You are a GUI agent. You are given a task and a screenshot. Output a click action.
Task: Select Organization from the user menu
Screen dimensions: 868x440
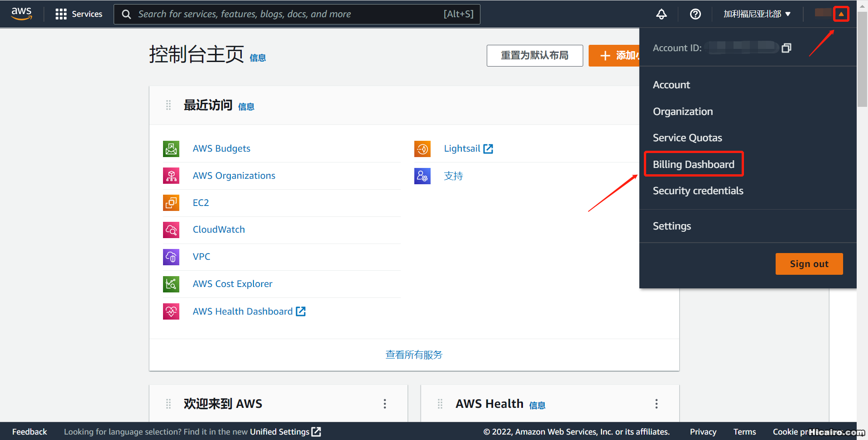tap(682, 111)
